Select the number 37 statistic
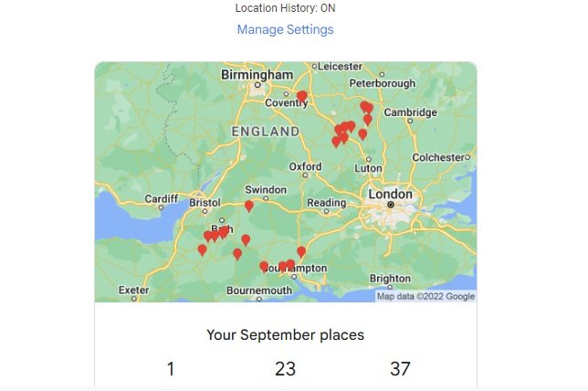The height and width of the screenshot is (391, 588). pos(400,368)
